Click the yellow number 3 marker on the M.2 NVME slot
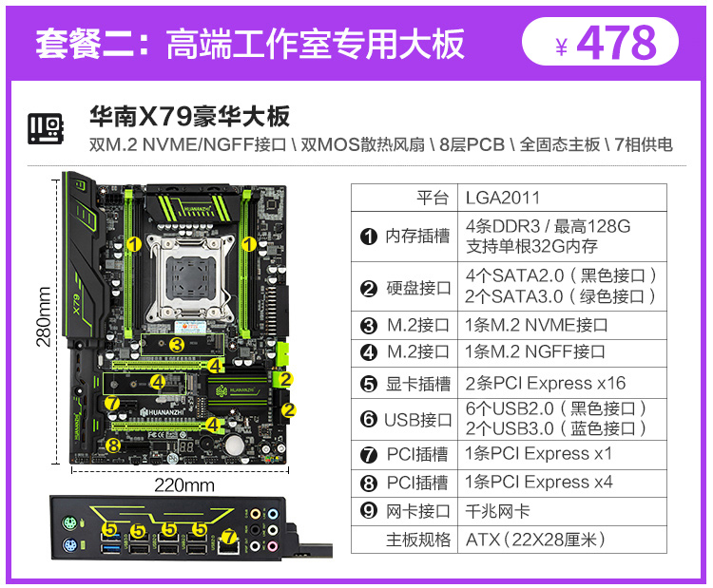Viewport: 713px width, 588px height. 177,345
